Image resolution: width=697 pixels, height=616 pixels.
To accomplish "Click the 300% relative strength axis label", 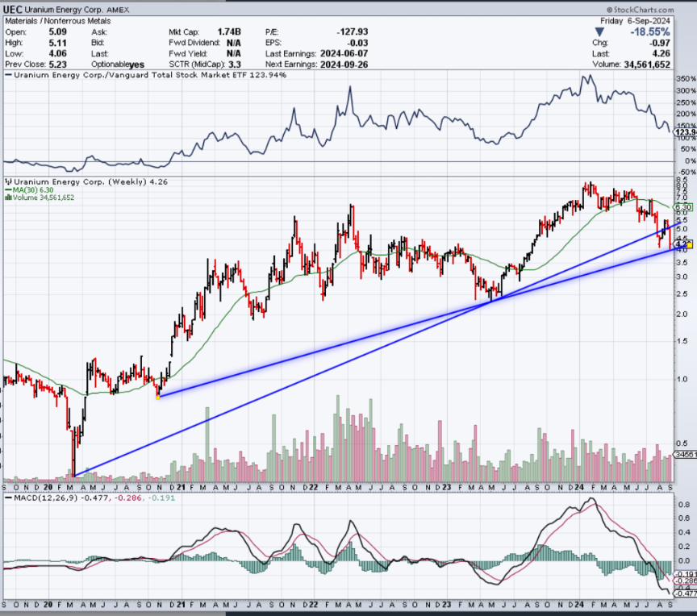I will 686,90.
